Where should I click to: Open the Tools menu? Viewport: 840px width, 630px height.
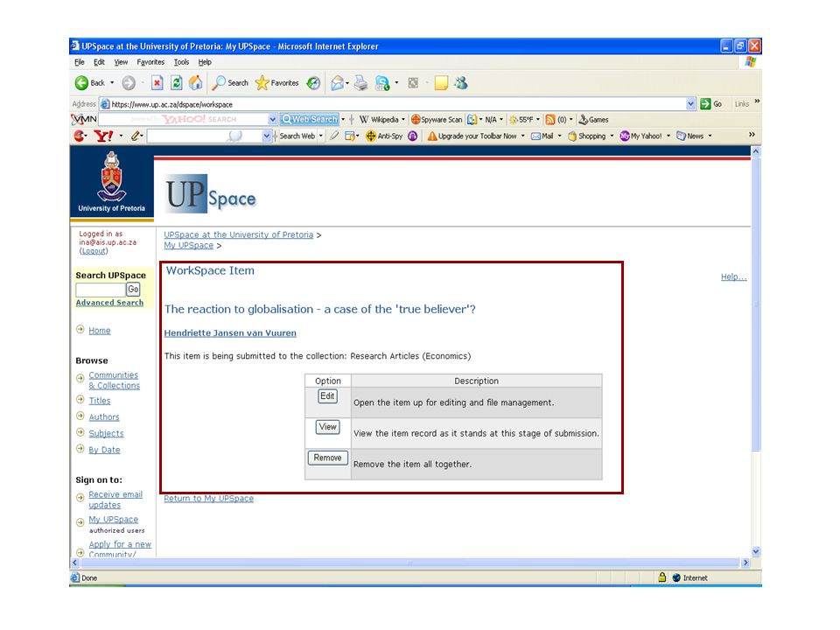181,62
